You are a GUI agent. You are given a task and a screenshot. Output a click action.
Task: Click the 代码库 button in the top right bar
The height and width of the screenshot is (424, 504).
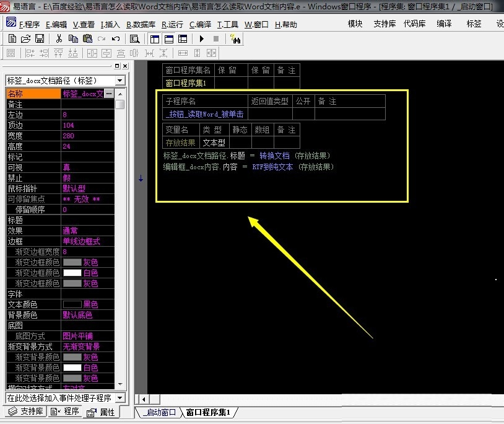(415, 24)
